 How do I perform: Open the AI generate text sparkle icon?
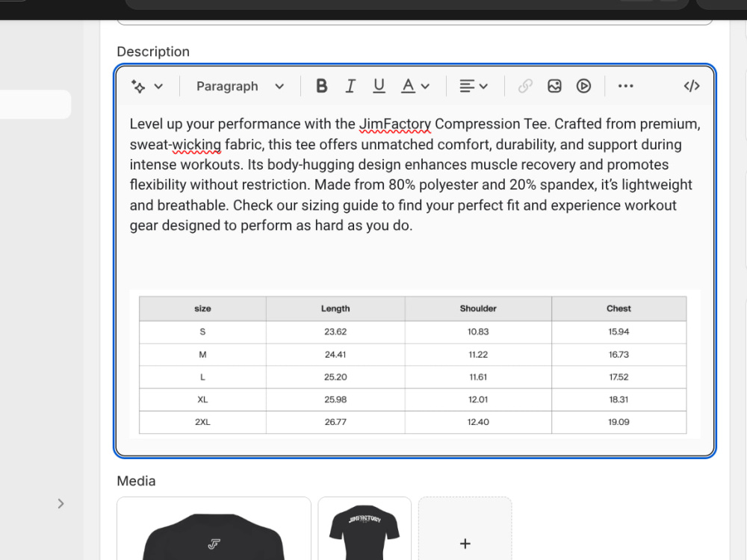[x=138, y=86]
